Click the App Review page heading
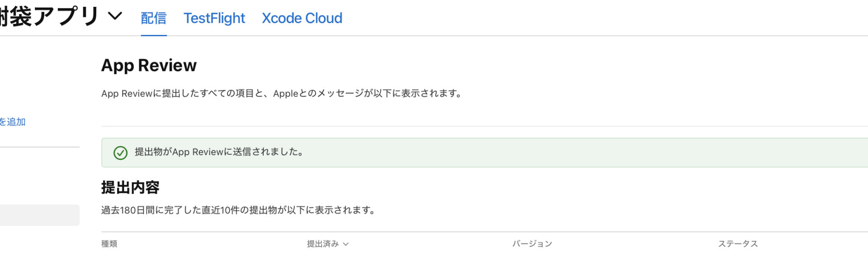This screenshot has width=868, height=254. (149, 65)
